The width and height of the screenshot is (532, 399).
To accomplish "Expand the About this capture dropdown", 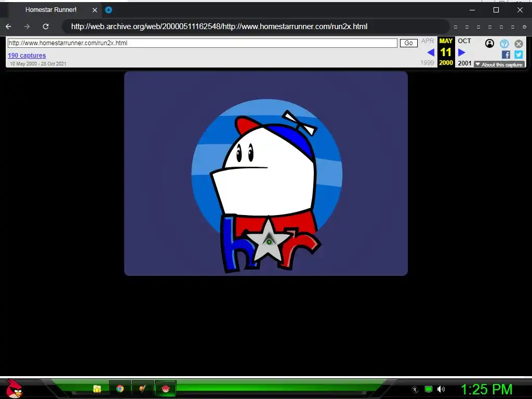I will click(499, 64).
